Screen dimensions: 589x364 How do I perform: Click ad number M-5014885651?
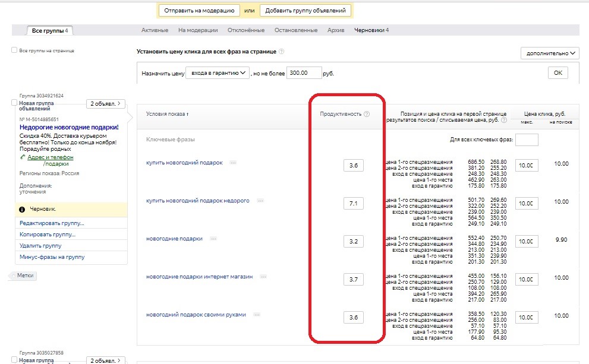pos(39,119)
